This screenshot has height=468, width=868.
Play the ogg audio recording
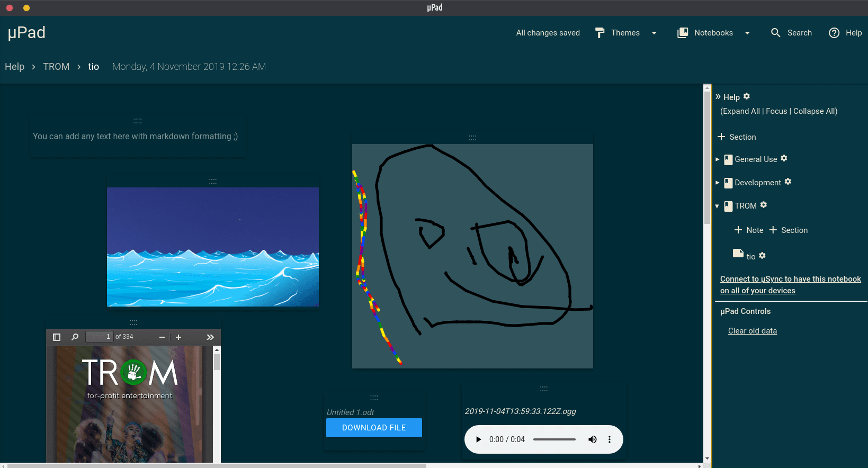(x=478, y=439)
